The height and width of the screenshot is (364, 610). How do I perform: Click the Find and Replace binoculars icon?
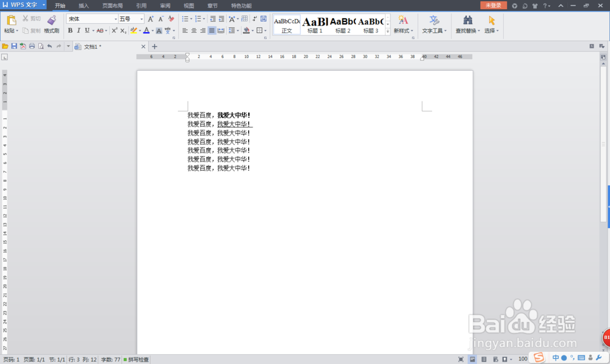point(468,20)
